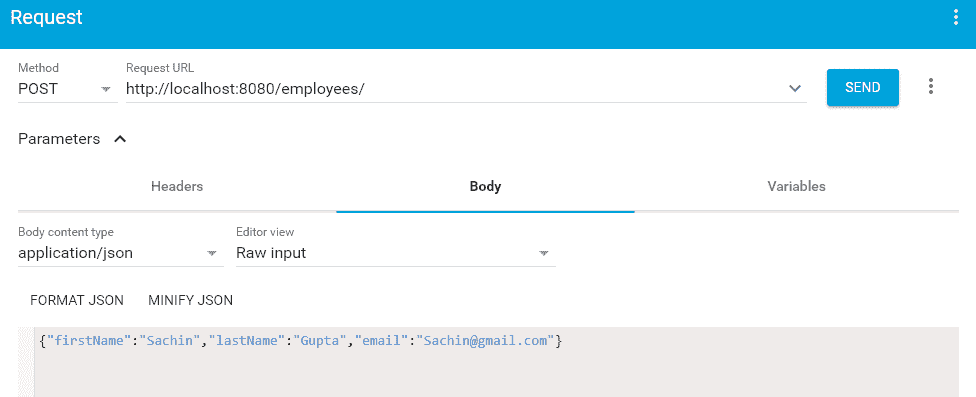Screen dimensions: 976x397
Task: Switch to the Variables tab
Action: coord(796,186)
